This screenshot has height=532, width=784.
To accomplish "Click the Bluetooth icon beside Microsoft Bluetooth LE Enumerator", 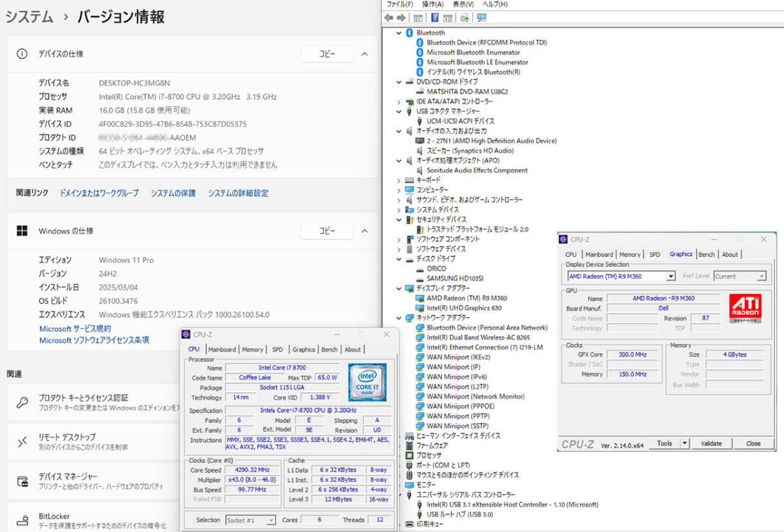I will tap(420, 62).
